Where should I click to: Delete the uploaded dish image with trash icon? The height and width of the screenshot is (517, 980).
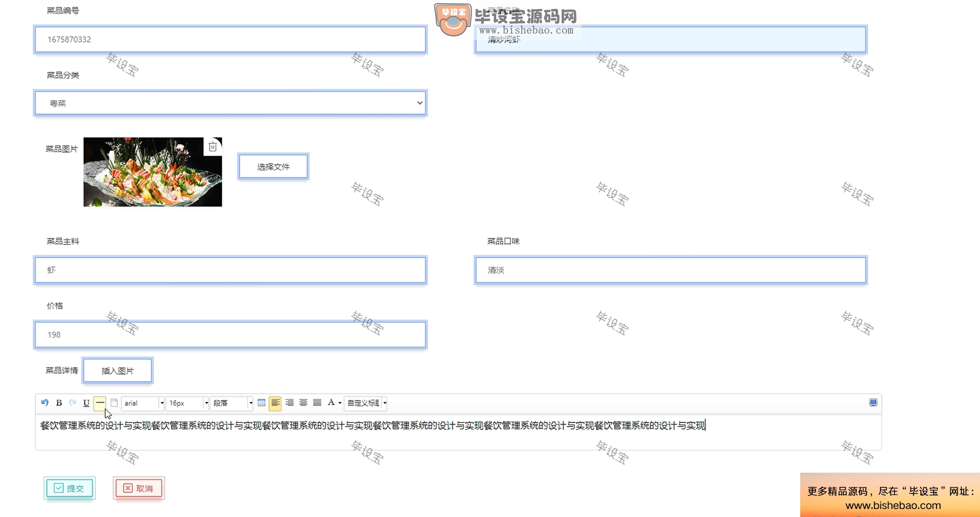coord(213,147)
